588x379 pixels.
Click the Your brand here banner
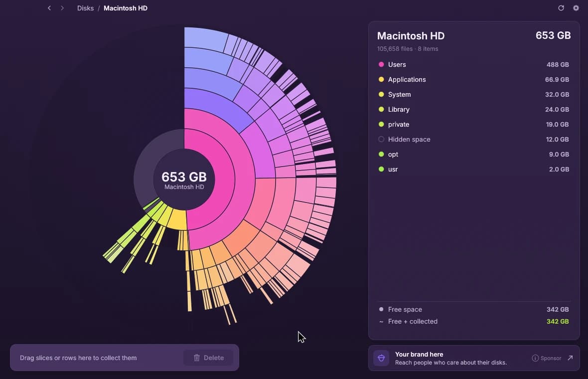474,358
